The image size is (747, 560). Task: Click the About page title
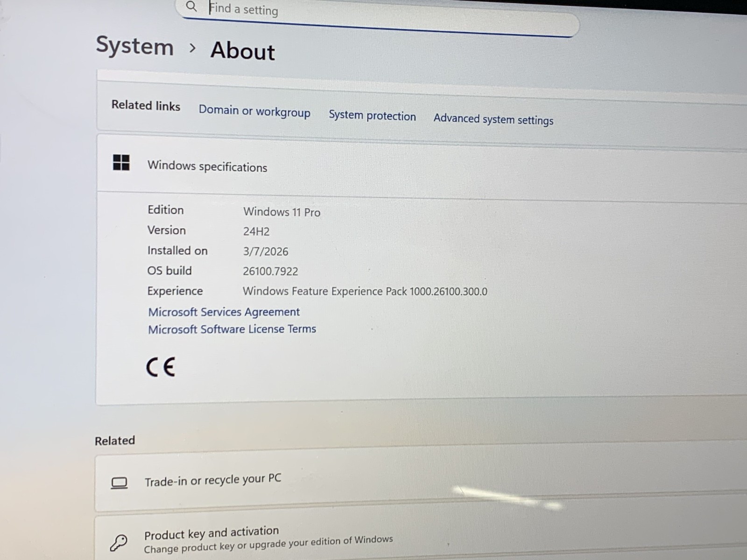[x=243, y=50]
